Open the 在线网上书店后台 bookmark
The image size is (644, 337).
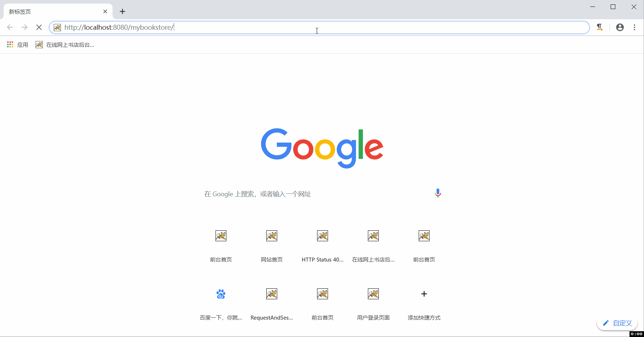click(x=65, y=44)
